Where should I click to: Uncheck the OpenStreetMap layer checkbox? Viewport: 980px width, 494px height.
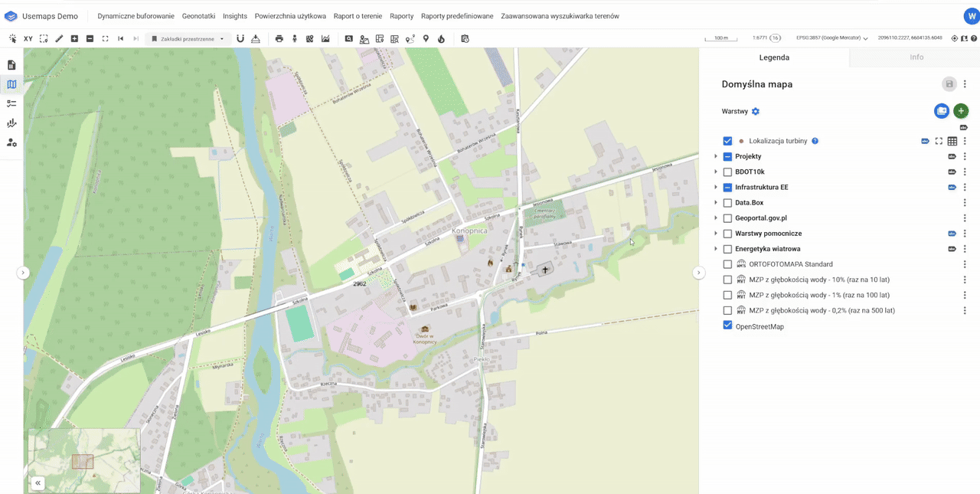(x=727, y=326)
